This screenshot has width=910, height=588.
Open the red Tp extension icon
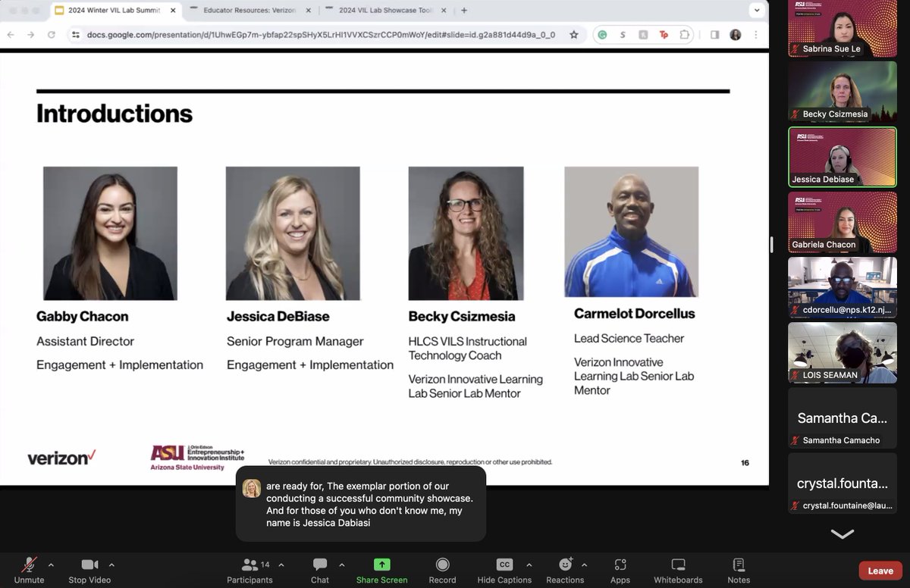[x=664, y=35]
